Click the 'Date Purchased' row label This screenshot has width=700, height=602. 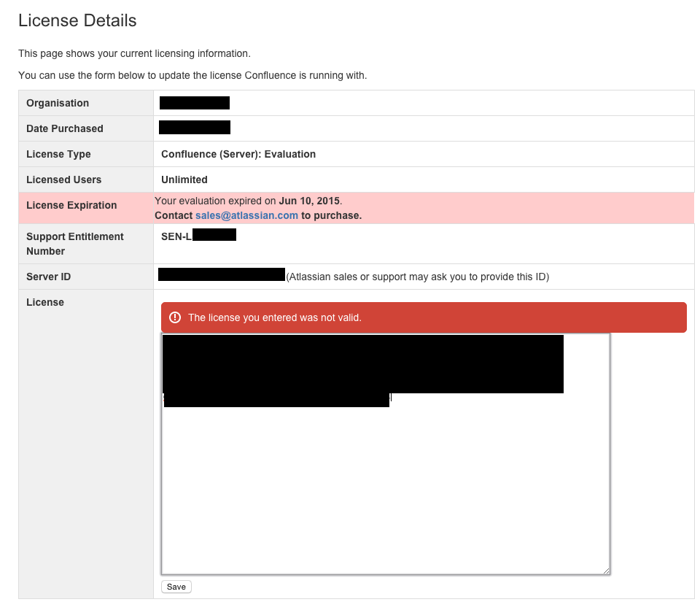point(65,128)
